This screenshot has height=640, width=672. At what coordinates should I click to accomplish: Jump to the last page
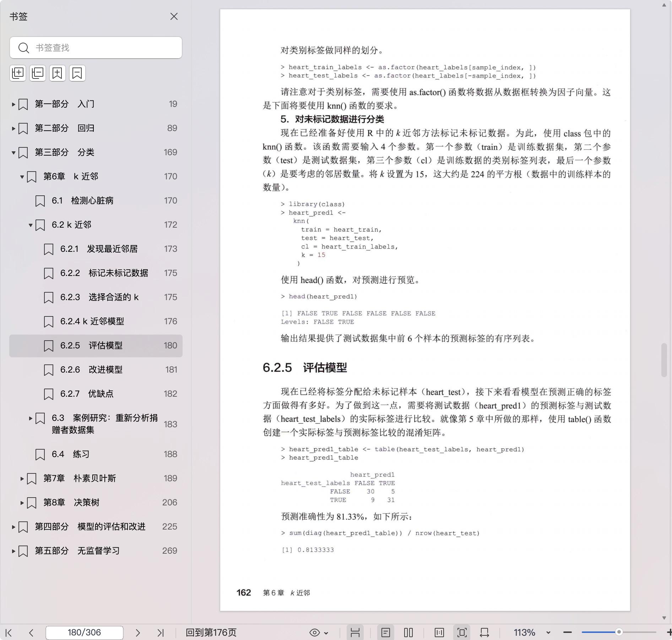(x=161, y=633)
